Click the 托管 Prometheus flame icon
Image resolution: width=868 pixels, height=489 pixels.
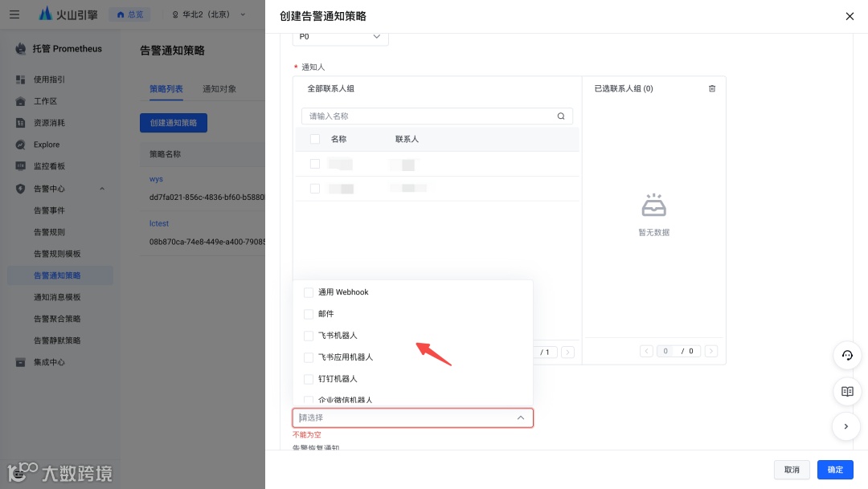click(x=20, y=49)
